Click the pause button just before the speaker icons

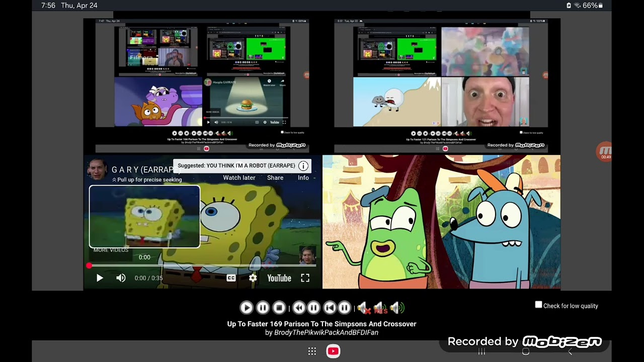tap(344, 308)
